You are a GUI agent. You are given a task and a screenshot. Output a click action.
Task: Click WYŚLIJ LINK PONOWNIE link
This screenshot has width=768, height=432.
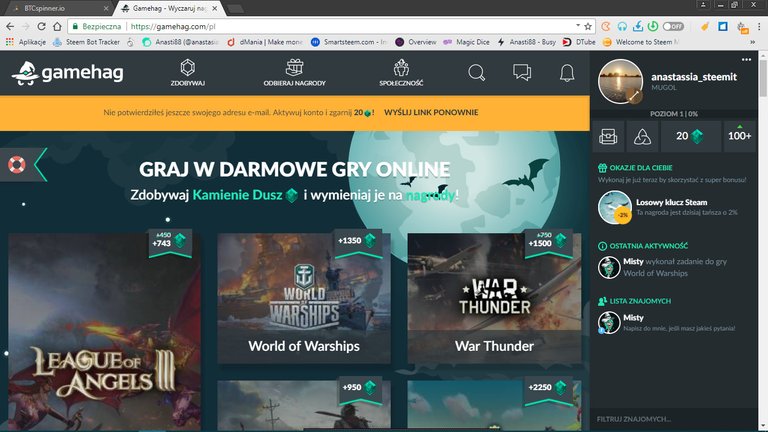[431, 112]
